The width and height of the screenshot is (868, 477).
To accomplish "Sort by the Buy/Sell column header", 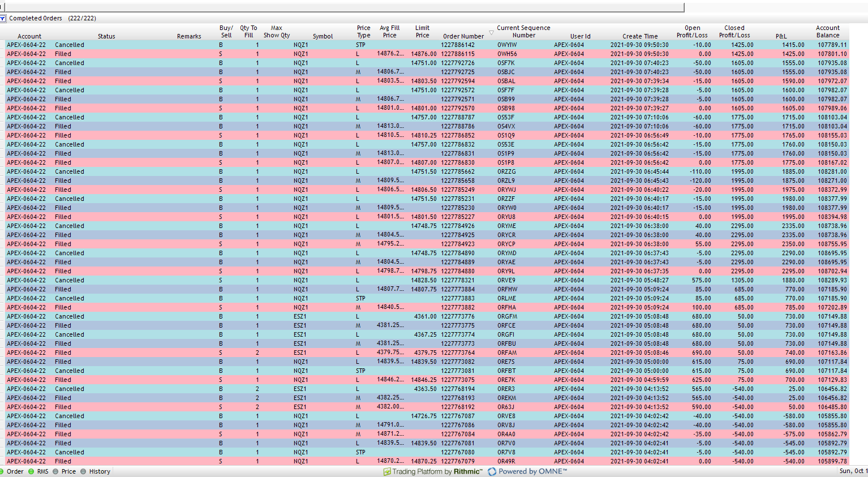I will coord(226,32).
